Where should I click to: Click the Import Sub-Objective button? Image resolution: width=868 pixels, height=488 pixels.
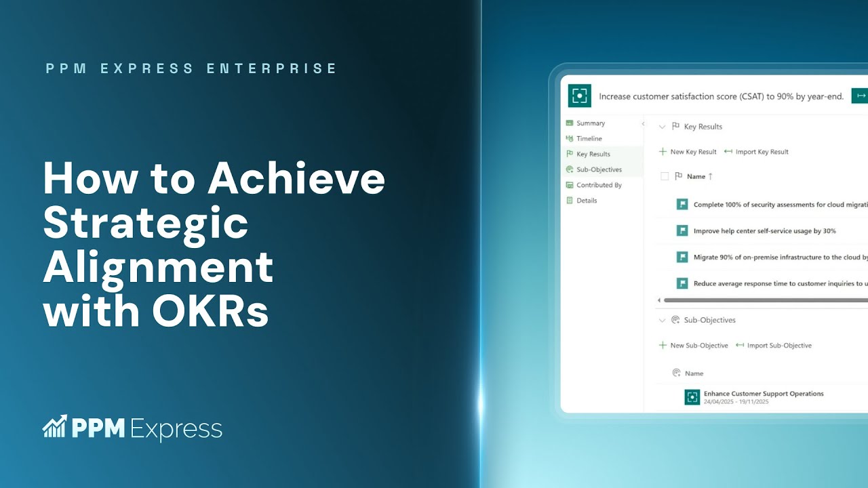[774, 346]
